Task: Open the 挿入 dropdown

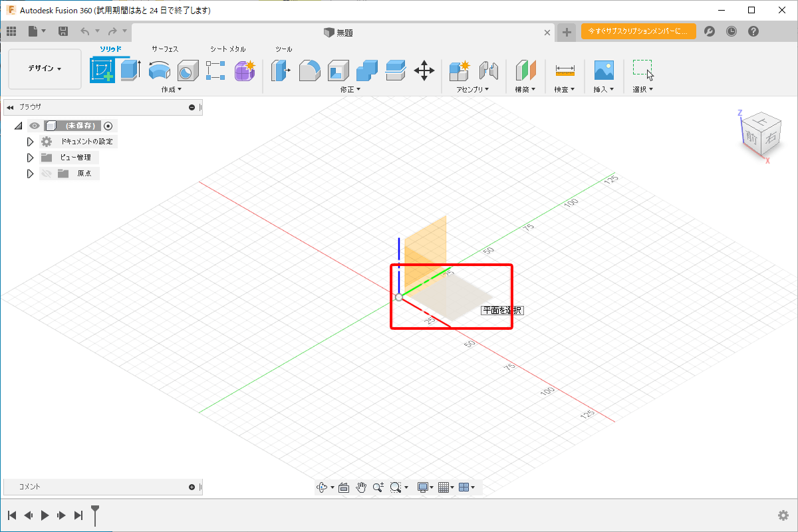Action: pos(604,89)
